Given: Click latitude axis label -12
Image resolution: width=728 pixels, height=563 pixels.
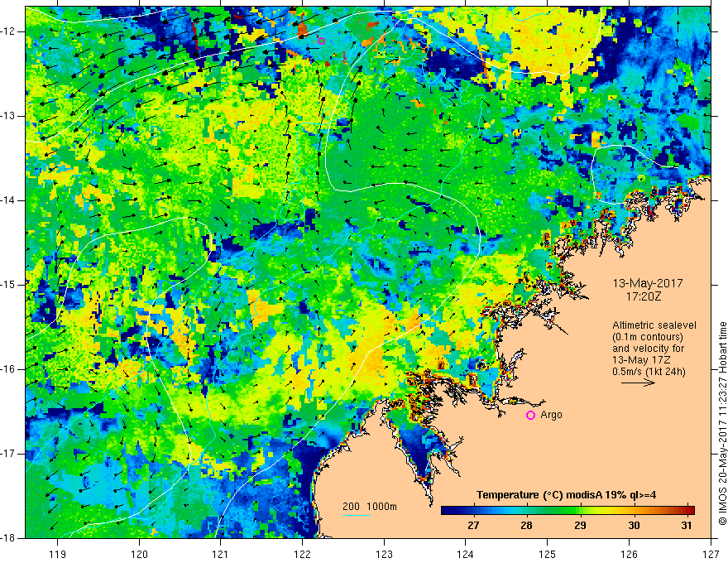Looking at the screenshot, I should tap(8, 31).
